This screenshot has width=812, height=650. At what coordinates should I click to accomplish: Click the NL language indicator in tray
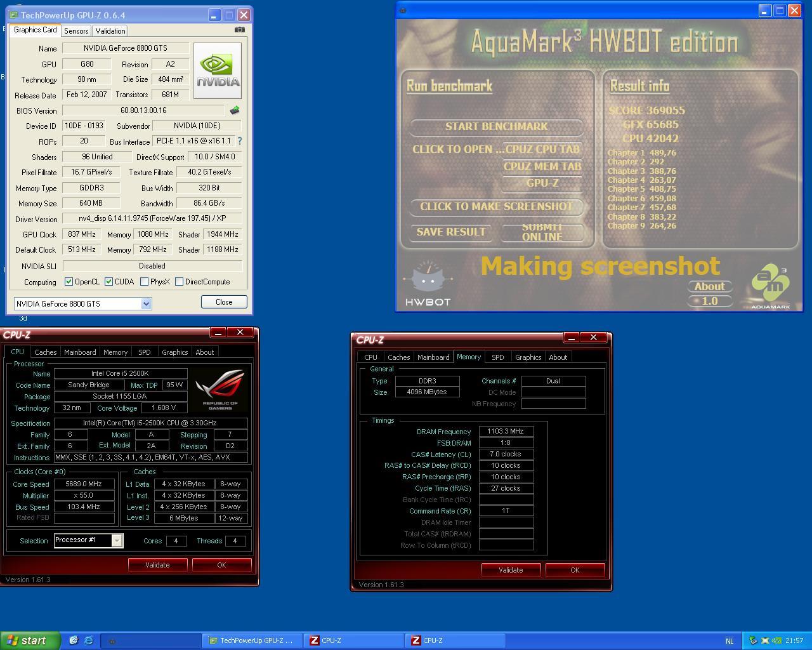pyautogui.click(x=730, y=640)
